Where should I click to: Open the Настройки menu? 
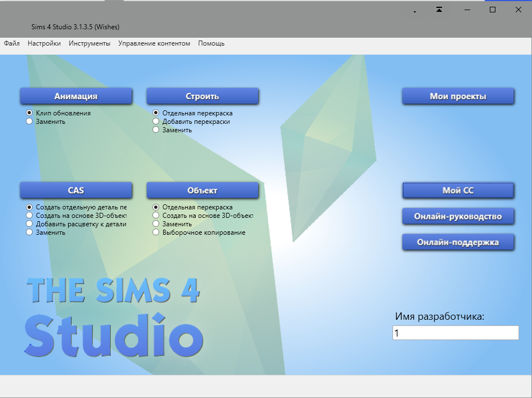(44, 43)
